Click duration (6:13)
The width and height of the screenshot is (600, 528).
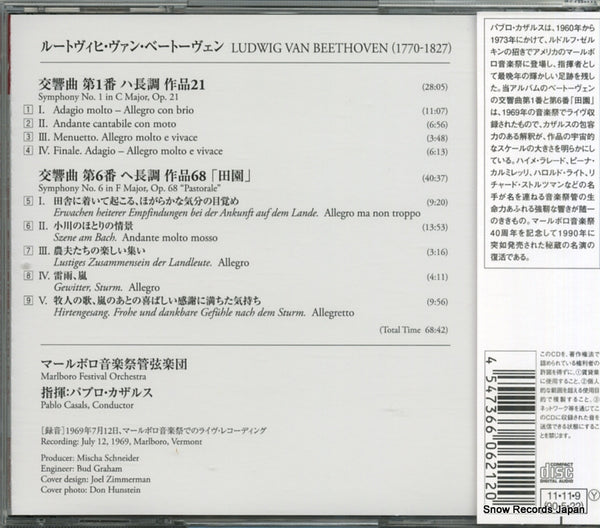pyautogui.click(x=437, y=152)
